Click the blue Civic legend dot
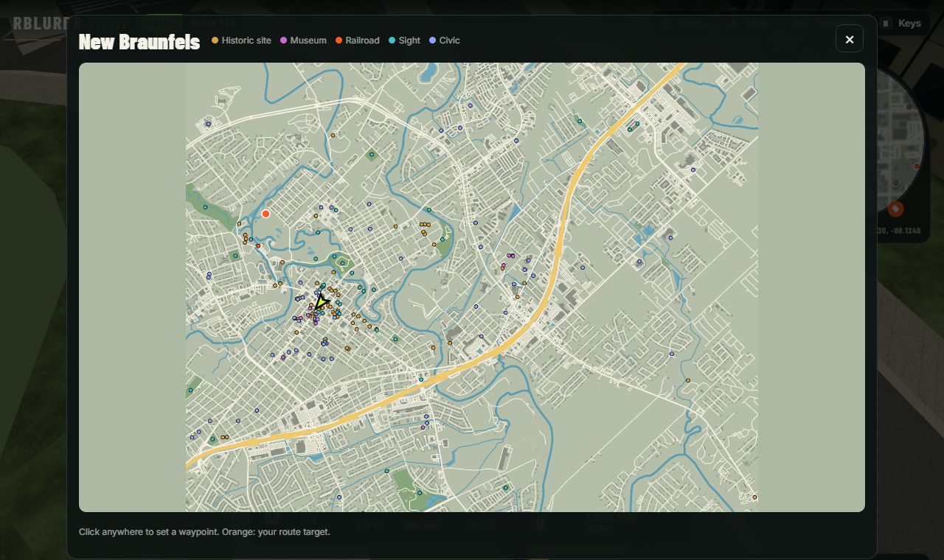The image size is (944, 560). 432,41
